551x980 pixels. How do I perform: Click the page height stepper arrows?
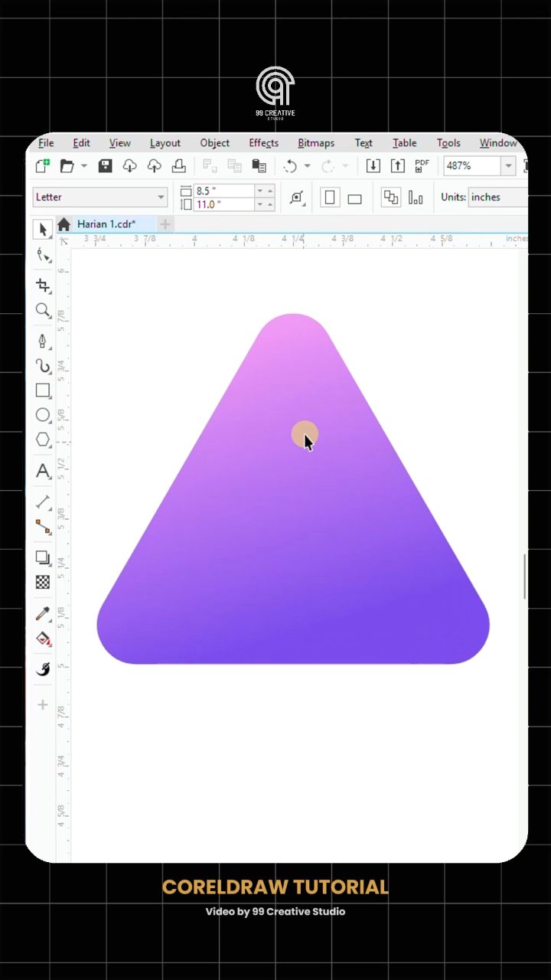(265, 204)
